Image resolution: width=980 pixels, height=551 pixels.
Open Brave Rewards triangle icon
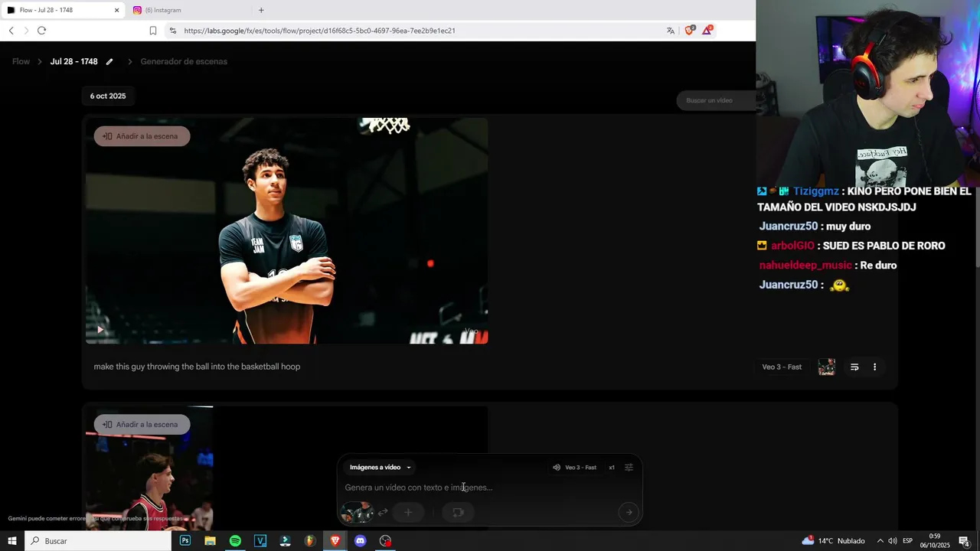[x=707, y=31]
